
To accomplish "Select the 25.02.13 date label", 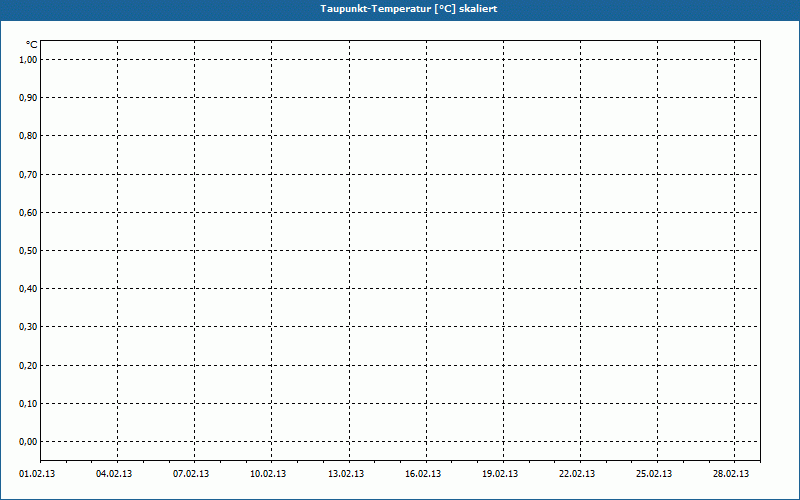I will point(654,474).
